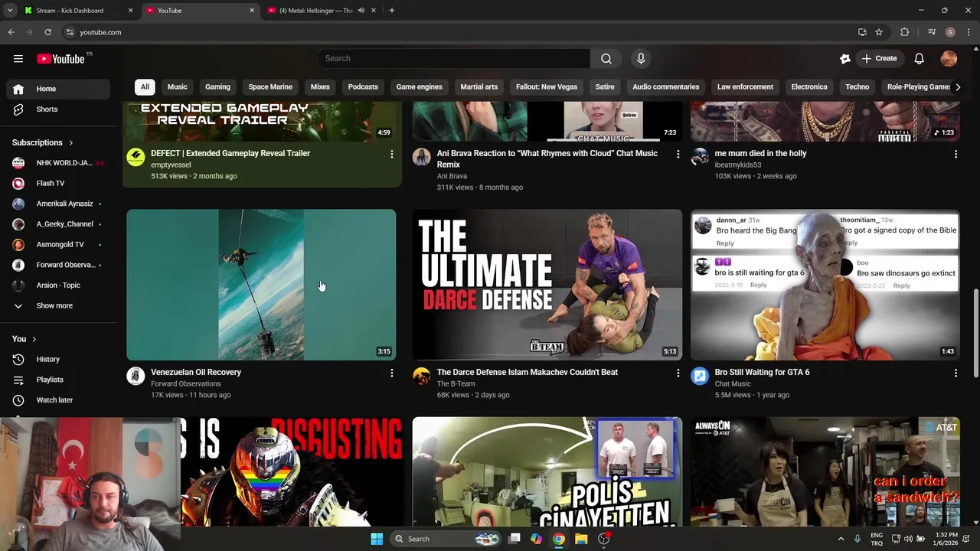Image resolution: width=980 pixels, height=551 pixels.
Task: Open notifications bell
Action: 920,59
